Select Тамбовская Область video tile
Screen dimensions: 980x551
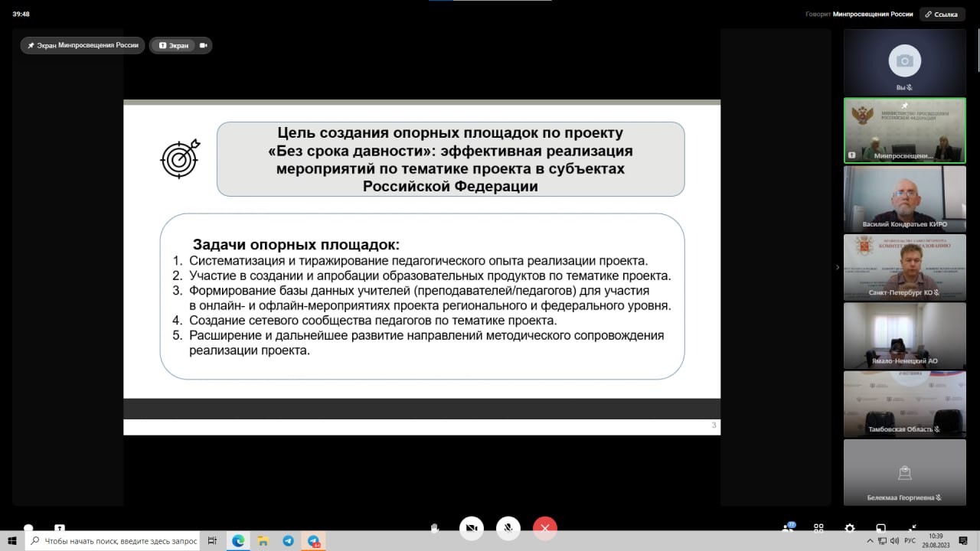coord(904,404)
